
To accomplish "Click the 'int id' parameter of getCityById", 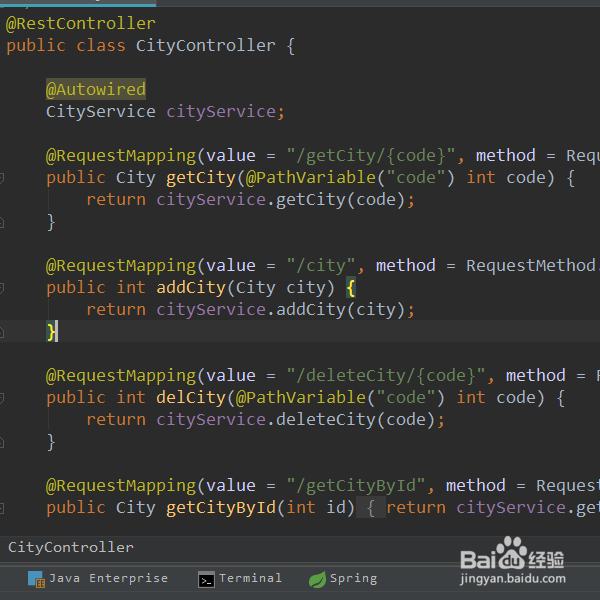I will pyautogui.click(x=316, y=508).
